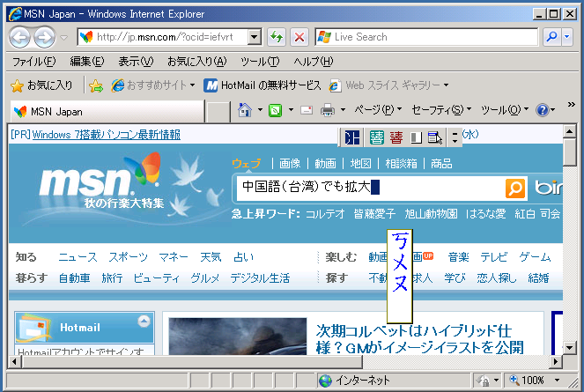This screenshot has height=392, width=584.
Task: Open the Windows 7搭載パソコン最新情報 PR link
Action: (107, 135)
